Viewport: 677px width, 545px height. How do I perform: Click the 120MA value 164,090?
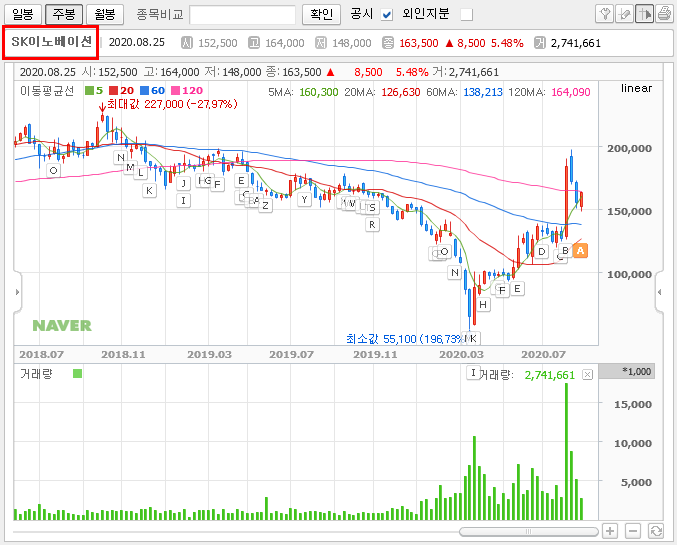(571, 92)
